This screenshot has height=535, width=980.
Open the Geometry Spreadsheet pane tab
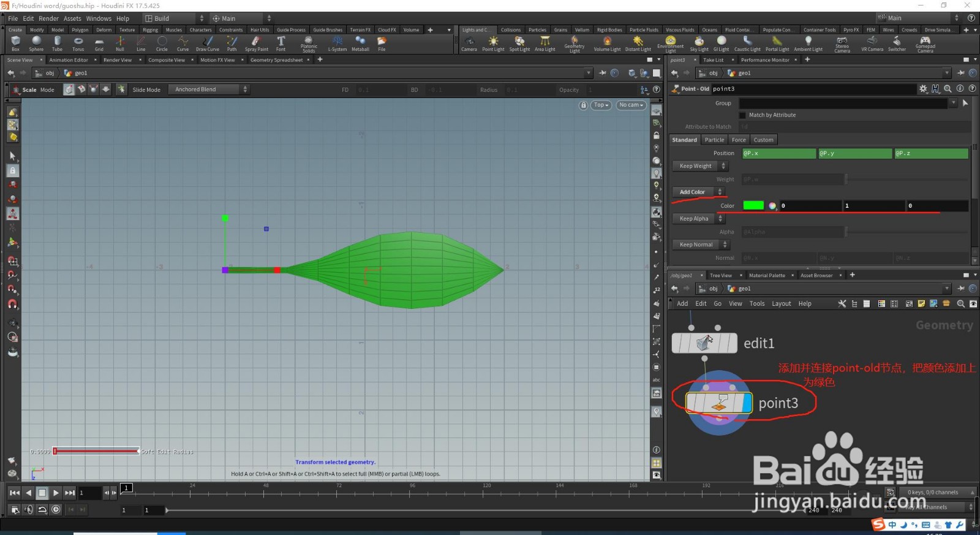coord(276,60)
